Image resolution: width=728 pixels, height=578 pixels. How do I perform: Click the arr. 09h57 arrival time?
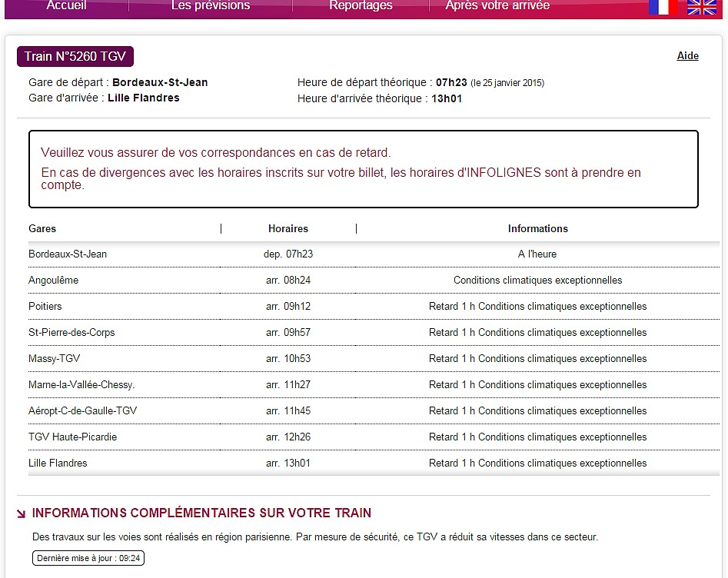[x=288, y=332]
